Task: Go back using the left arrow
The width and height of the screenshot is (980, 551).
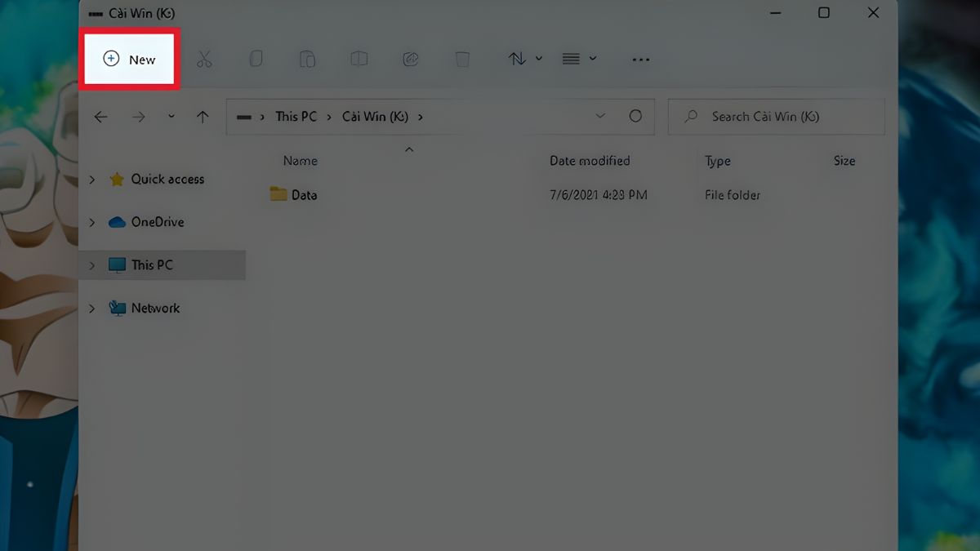Action: coord(100,117)
